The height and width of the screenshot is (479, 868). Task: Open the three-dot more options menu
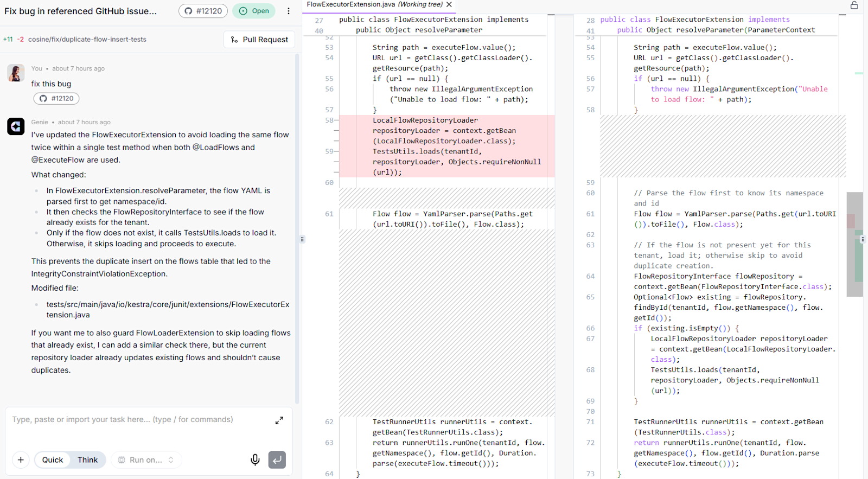click(x=289, y=11)
